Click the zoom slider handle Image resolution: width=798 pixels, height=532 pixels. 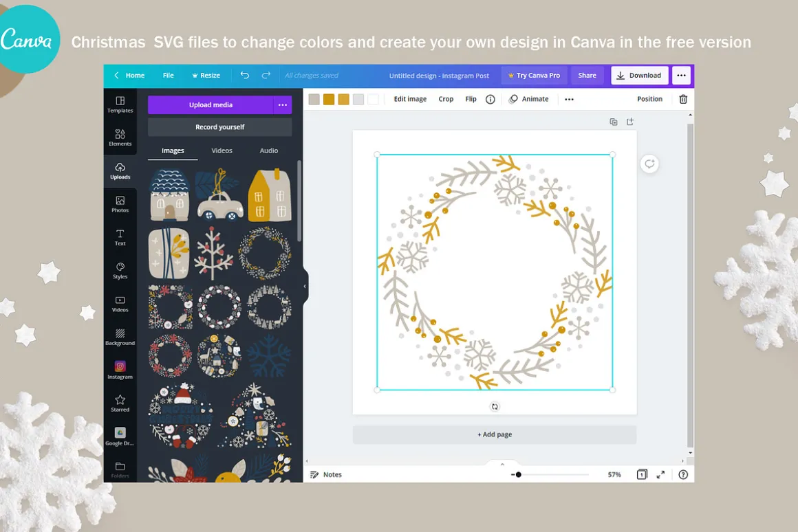(x=518, y=474)
